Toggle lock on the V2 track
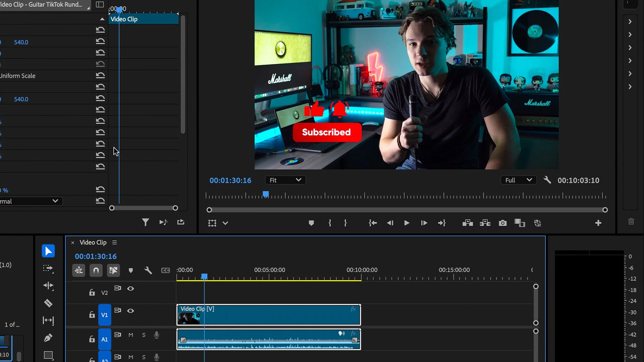Viewport: 644px width, 362px height. coord(92,293)
